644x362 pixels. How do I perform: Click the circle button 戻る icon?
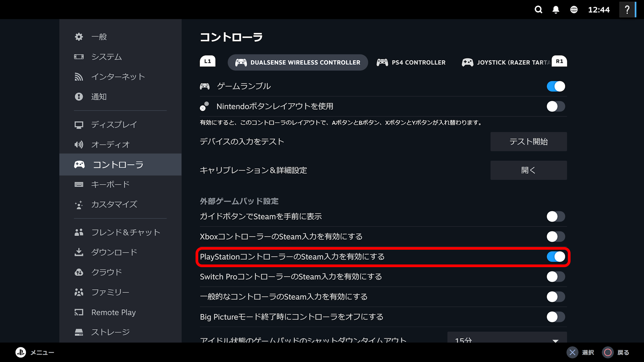(x=608, y=352)
